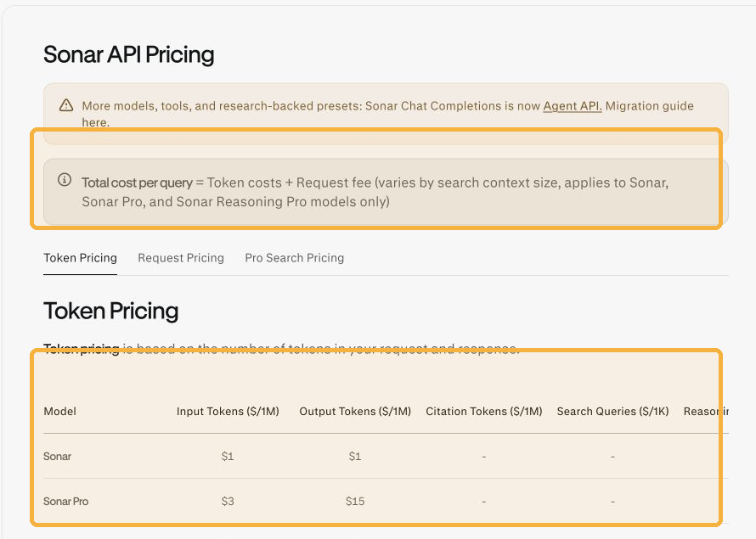The width and height of the screenshot is (756, 539).
Task: Click the Search Queries ($/1K) column header
Action: coord(612,412)
